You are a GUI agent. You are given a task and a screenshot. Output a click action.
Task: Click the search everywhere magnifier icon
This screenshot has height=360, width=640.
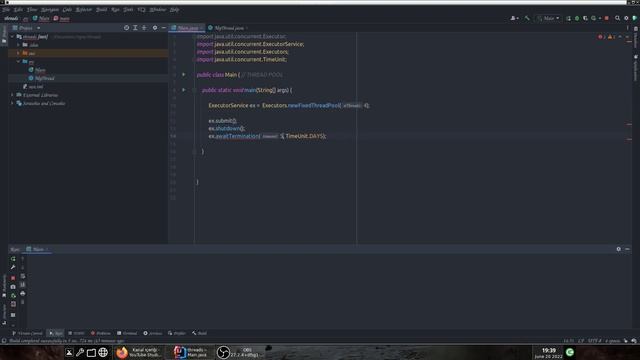pyautogui.click(x=618, y=18)
